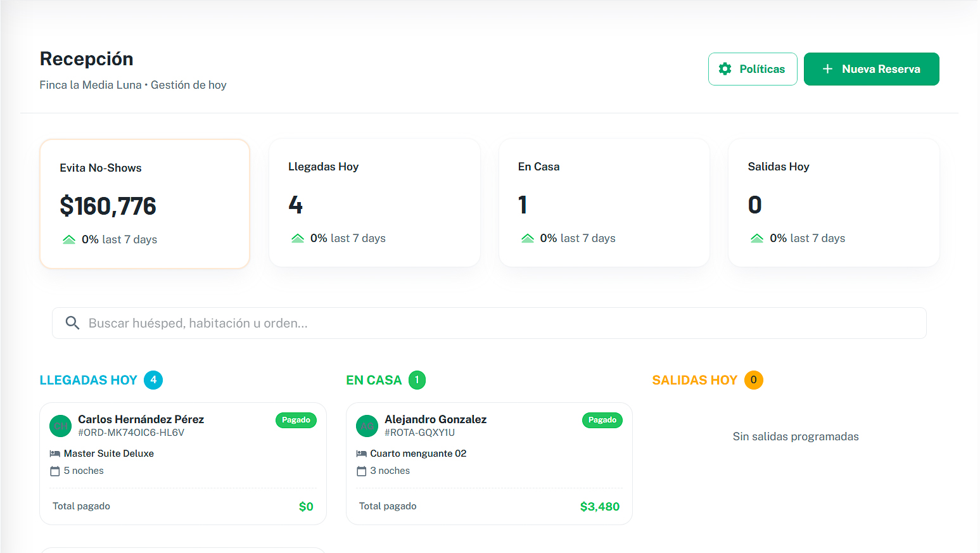
Task: Click the bed icon next to Master Suite Deluxe
Action: click(54, 453)
